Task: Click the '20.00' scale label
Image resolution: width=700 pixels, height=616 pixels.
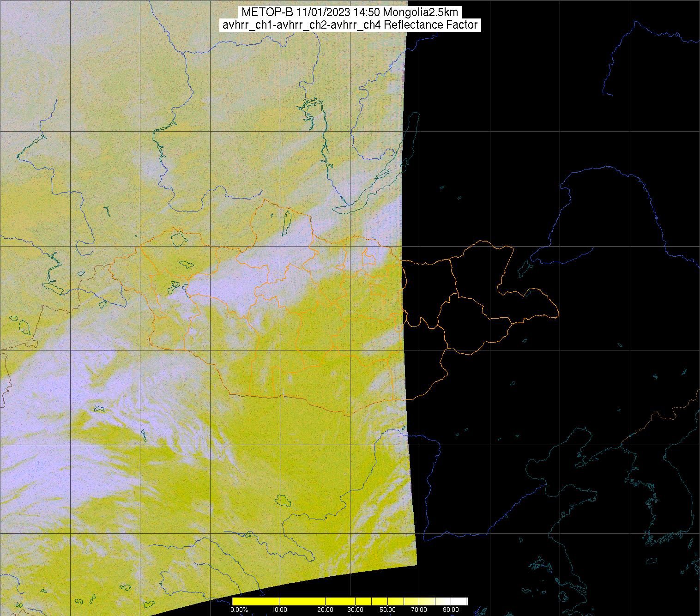Action: point(326,610)
